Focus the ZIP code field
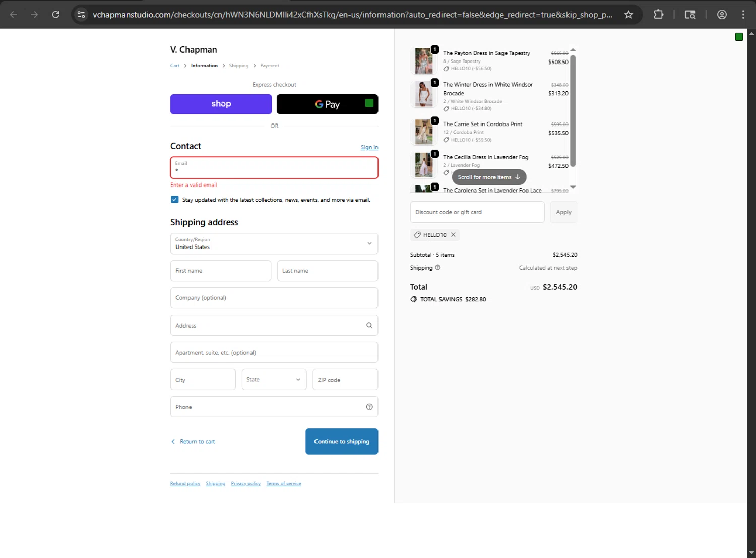756x558 pixels. point(345,380)
